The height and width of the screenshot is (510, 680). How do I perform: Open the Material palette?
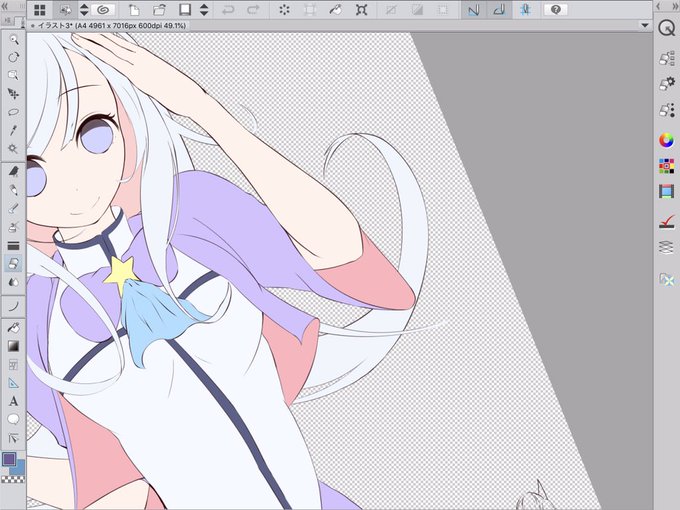point(667,279)
